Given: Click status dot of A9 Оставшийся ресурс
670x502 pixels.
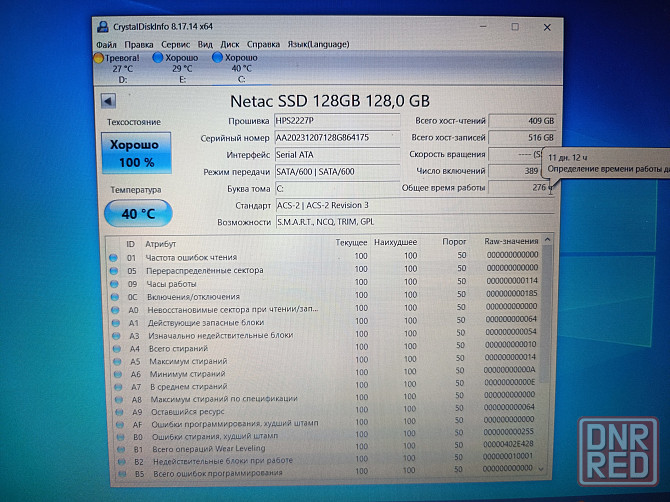Looking at the screenshot, I should [x=119, y=412].
